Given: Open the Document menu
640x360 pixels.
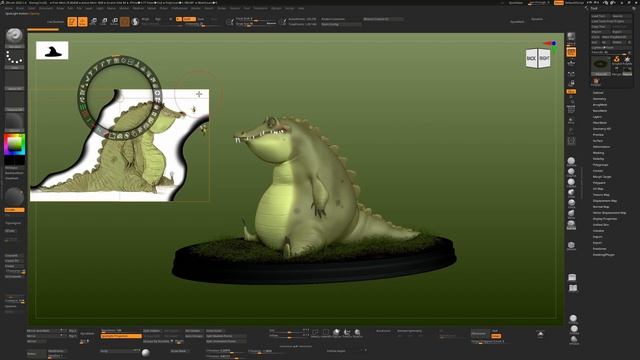Looking at the screenshot, I should coord(46,8).
